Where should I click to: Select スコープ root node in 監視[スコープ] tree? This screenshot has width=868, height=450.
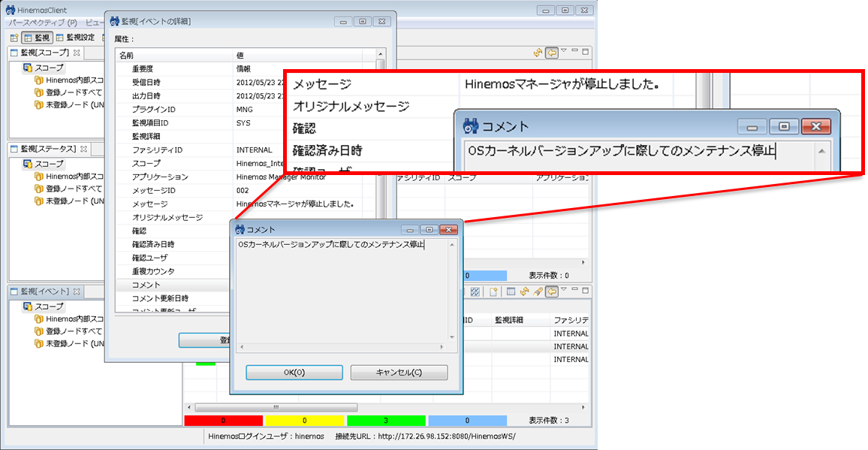(44, 68)
